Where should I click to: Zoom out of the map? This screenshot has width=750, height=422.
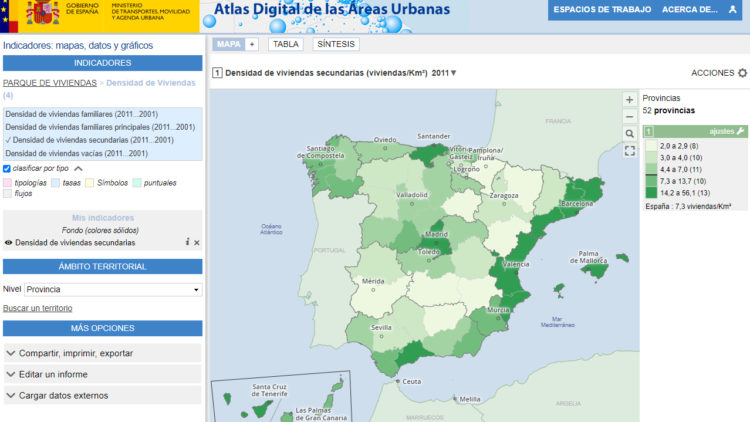[x=629, y=116]
